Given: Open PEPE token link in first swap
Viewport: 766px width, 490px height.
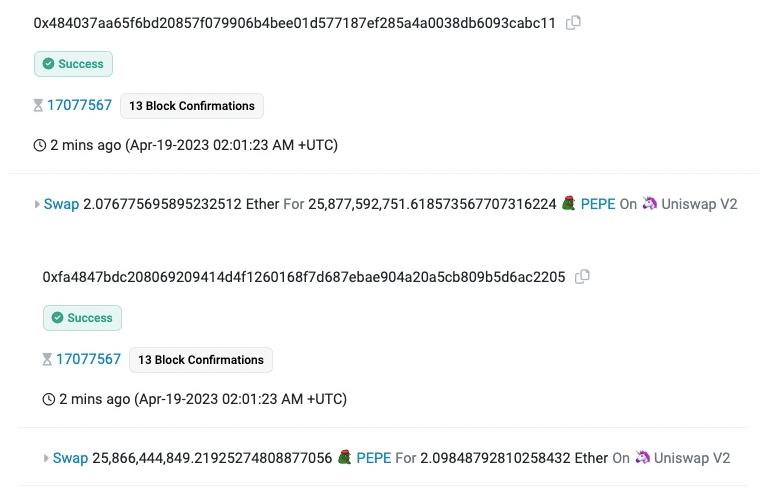Looking at the screenshot, I should coord(598,204).
